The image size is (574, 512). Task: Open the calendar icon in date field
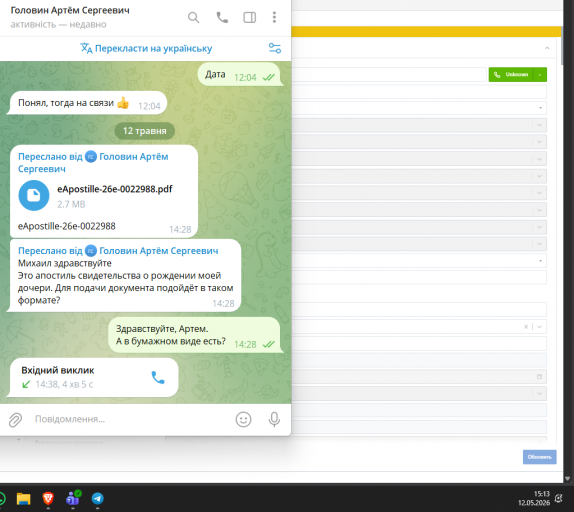pos(539,377)
